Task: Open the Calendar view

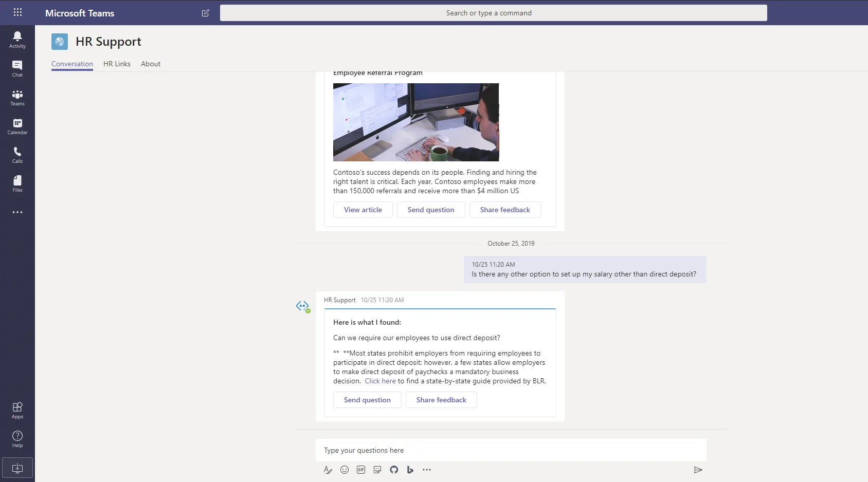Action: 17,126
